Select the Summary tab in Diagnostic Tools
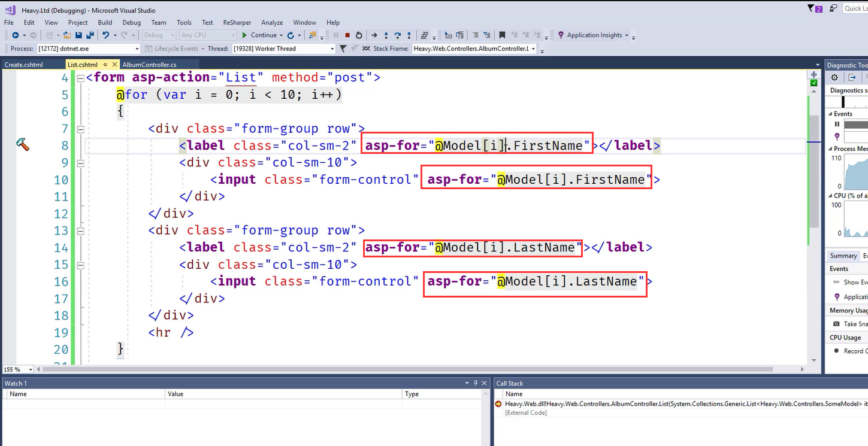This screenshot has width=868, height=446. click(x=843, y=256)
